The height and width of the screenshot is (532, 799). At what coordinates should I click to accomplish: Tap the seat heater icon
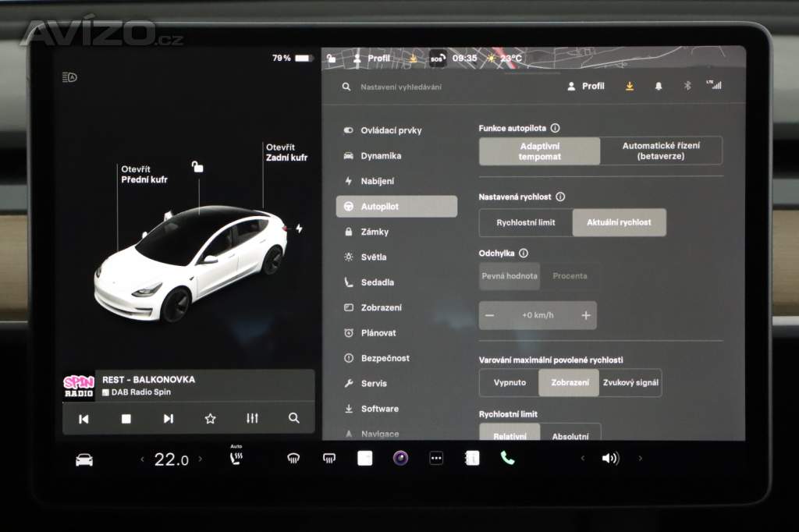pyautogui.click(x=236, y=458)
